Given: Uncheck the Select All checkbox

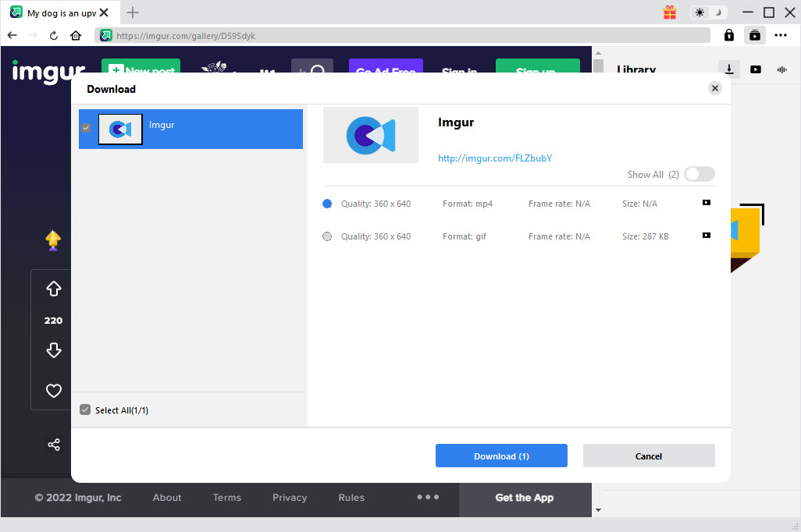Looking at the screenshot, I should coord(84,409).
